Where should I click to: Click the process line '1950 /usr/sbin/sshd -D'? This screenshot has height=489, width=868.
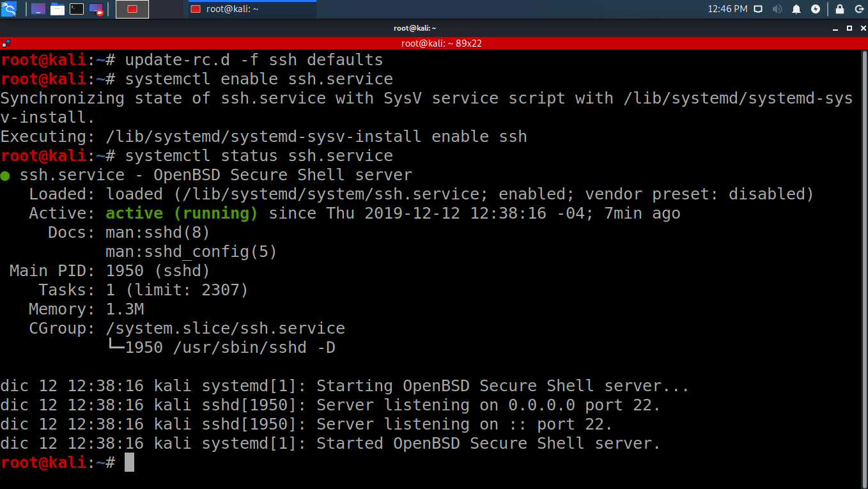point(230,348)
